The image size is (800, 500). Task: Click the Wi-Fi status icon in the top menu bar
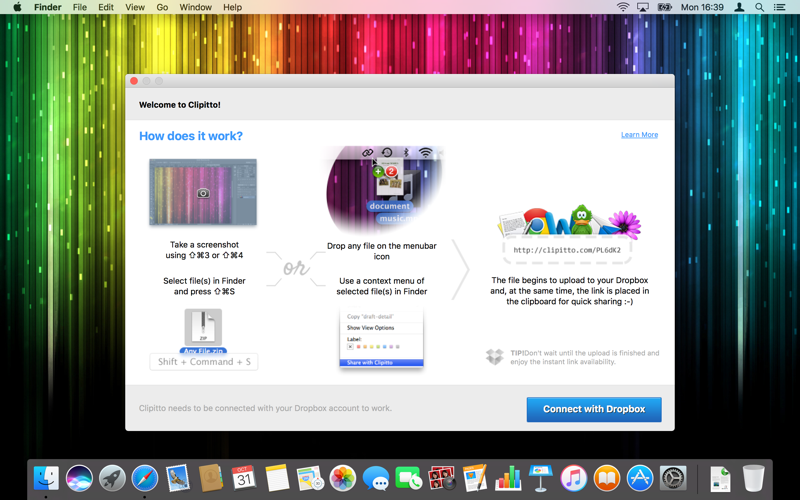click(622, 7)
